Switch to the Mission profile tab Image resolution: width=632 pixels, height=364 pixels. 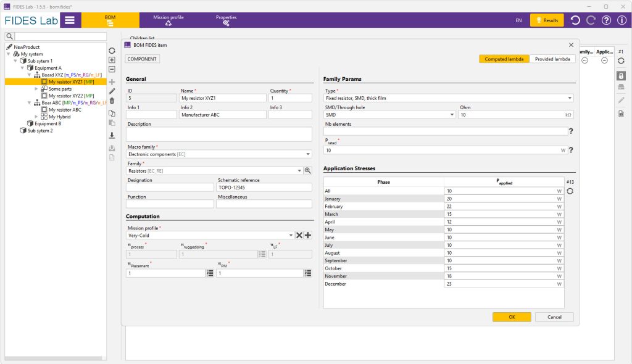pyautogui.click(x=168, y=20)
